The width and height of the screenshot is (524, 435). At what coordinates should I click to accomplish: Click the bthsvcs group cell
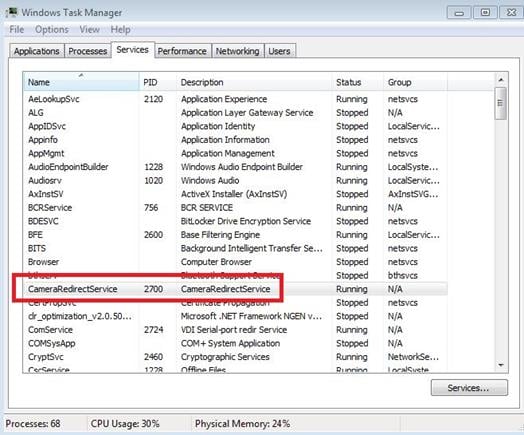click(x=403, y=276)
